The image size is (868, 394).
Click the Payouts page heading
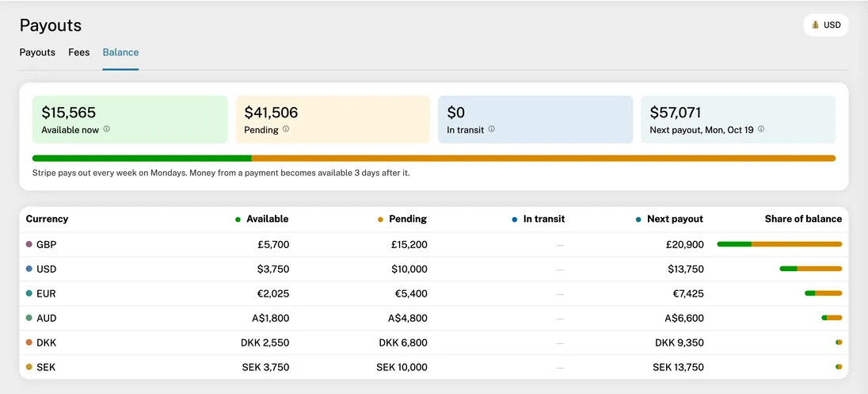[x=51, y=25]
